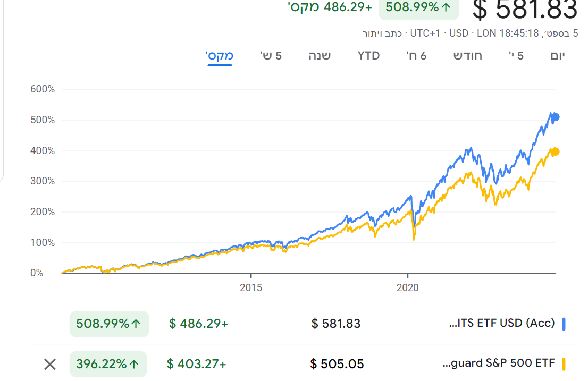588x381 pixels.
Task: Select the מקס' (max) range tab
Action: 220,55
